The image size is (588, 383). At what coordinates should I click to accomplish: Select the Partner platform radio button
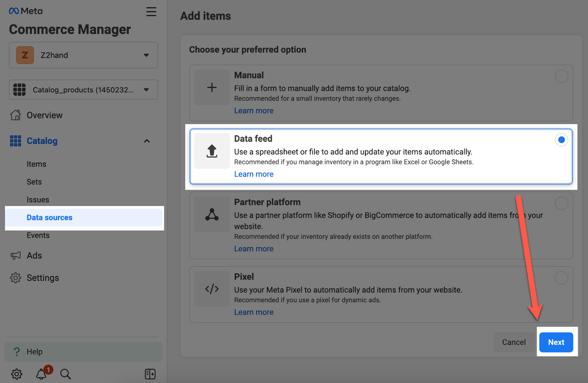pos(561,203)
